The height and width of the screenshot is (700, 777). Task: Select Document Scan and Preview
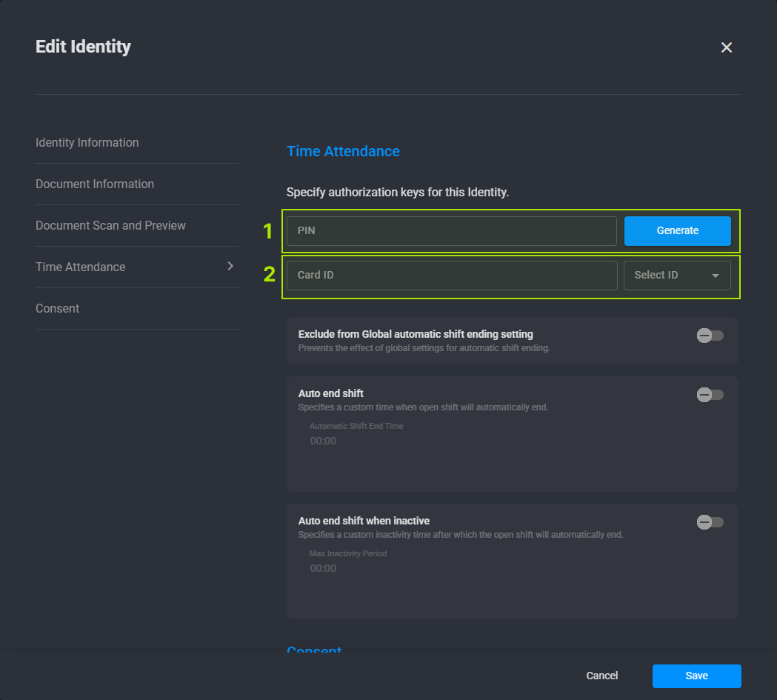click(x=110, y=225)
